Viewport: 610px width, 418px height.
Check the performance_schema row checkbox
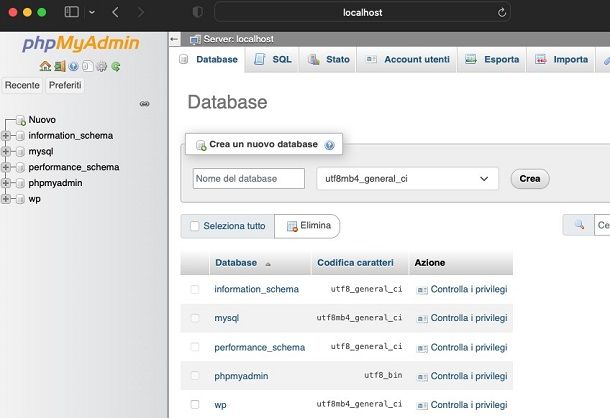pos(195,347)
